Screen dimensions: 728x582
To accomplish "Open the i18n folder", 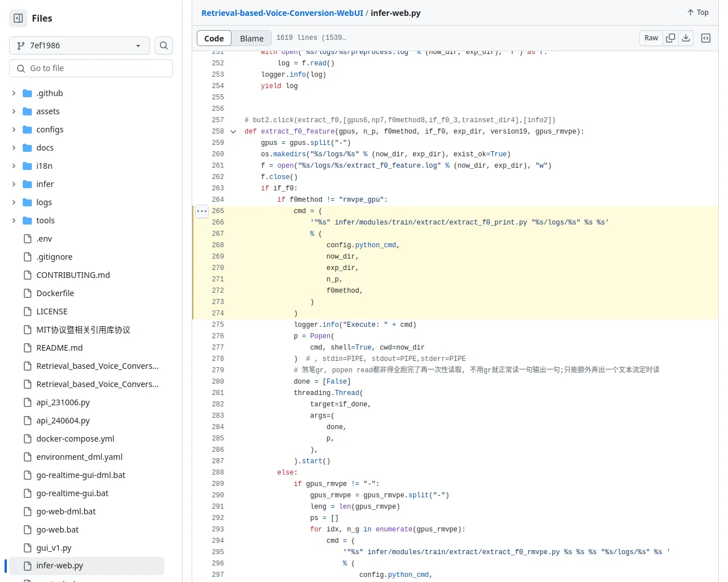I will coord(44,166).
